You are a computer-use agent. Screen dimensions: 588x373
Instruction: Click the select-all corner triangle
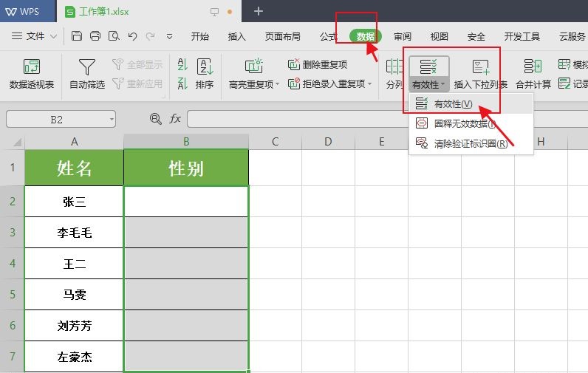click(x=17, y=142)
